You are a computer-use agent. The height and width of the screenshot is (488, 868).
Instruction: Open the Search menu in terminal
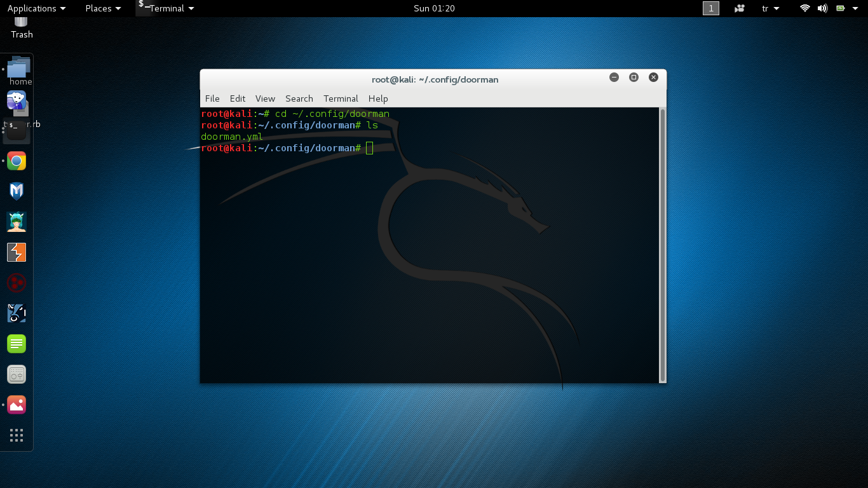click(x=299, y=98)
